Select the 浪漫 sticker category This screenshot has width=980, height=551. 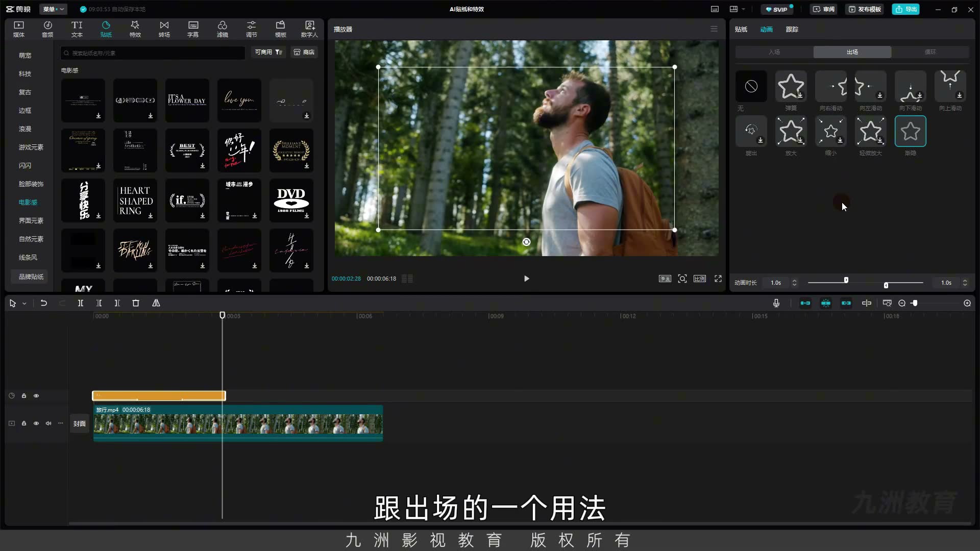(25, 129)
